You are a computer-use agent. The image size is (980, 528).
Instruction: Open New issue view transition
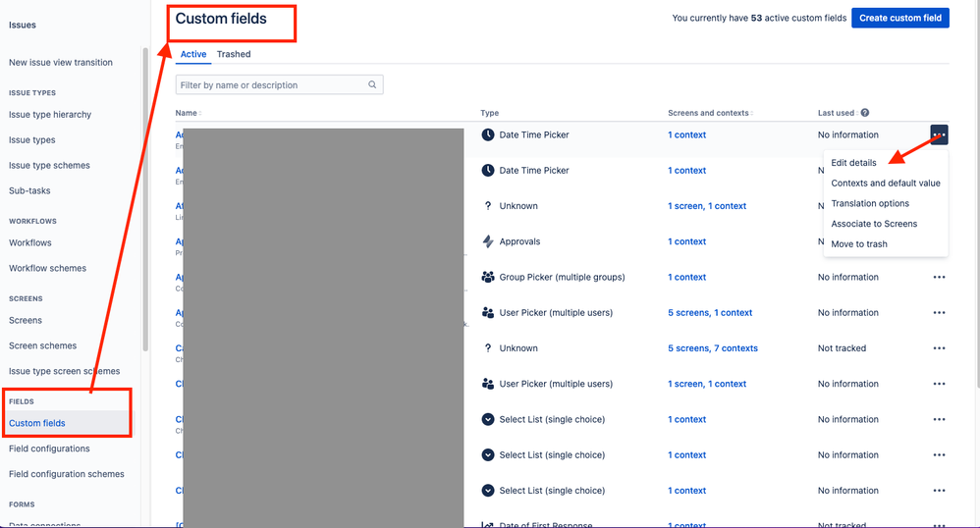(x=61, y=63)
